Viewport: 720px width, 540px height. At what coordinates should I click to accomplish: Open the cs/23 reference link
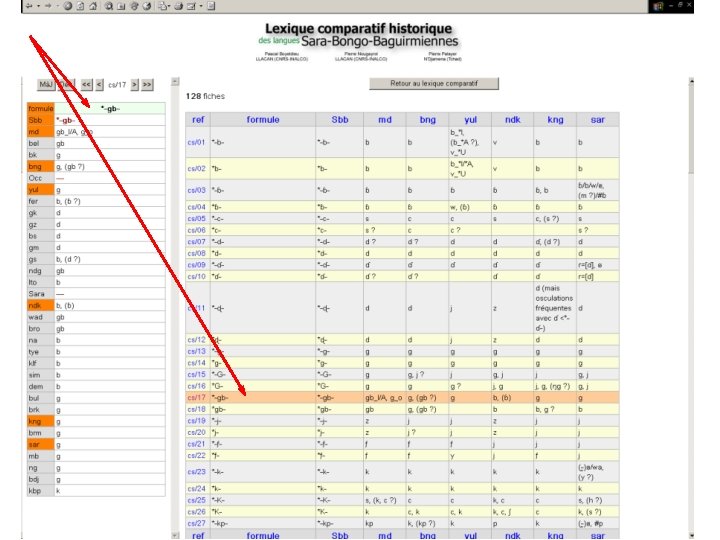196,472
